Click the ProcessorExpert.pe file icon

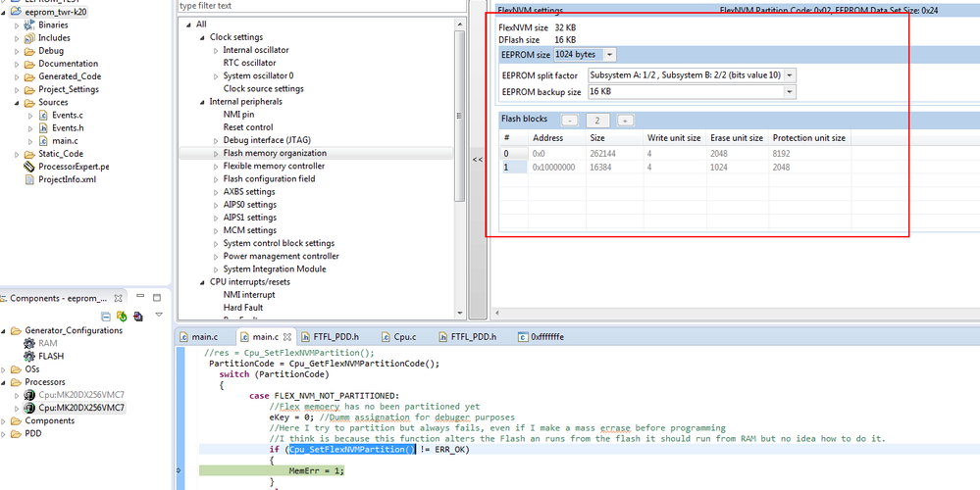(28, 167)
